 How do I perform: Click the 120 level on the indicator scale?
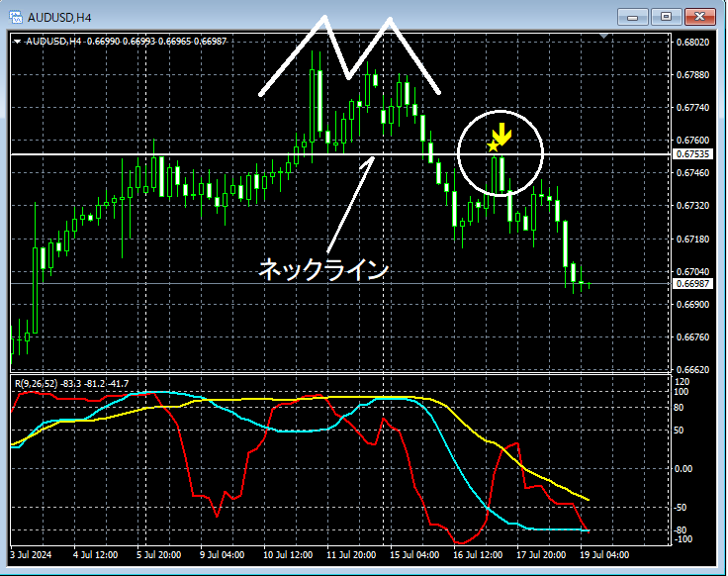682,382
